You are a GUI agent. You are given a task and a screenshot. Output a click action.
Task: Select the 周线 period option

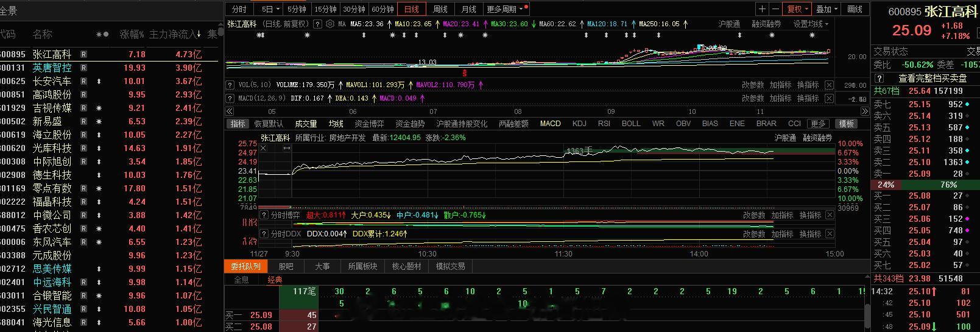point(440,9)
